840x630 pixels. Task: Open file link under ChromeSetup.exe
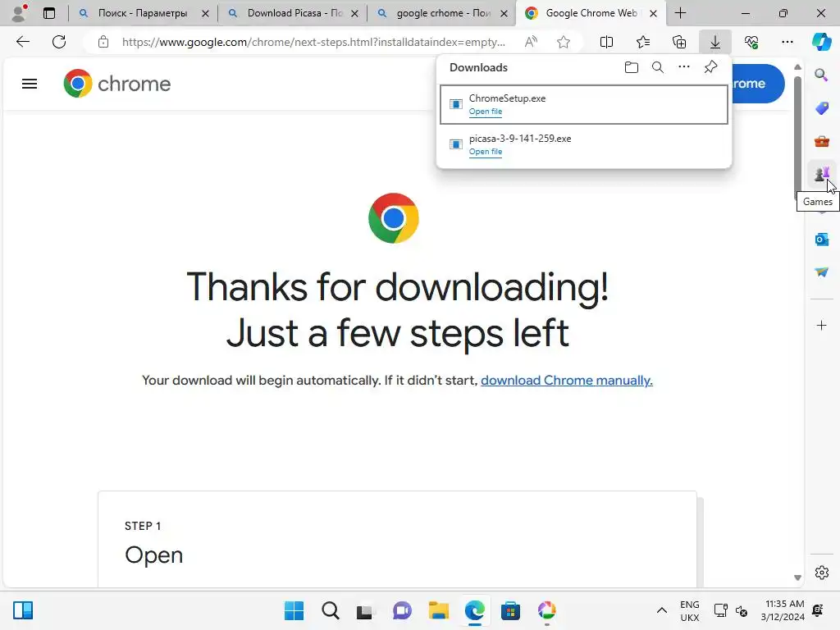pos(486,112)
